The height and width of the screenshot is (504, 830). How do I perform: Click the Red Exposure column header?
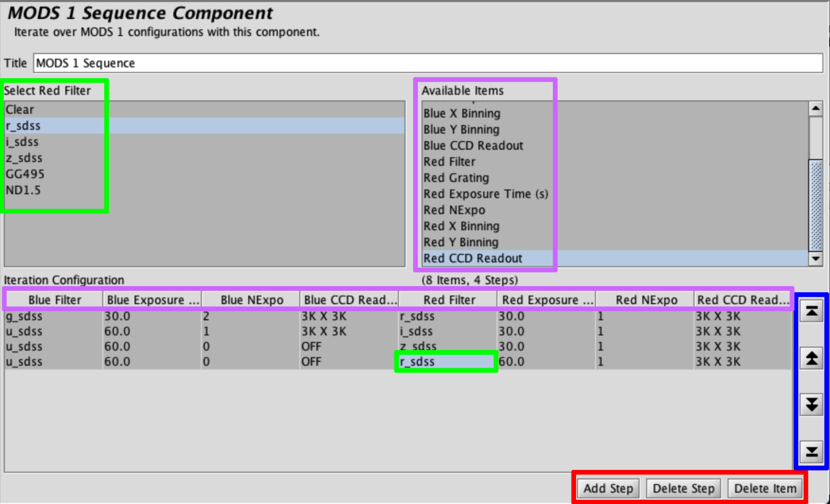[546, 300]
